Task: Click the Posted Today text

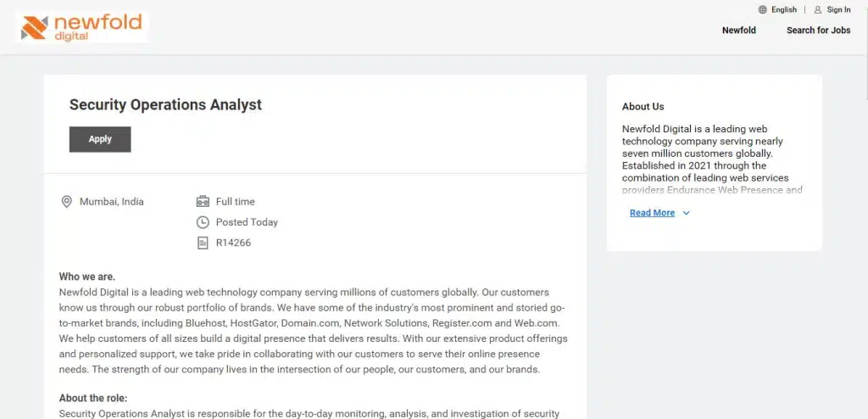Action: (247, 222)
